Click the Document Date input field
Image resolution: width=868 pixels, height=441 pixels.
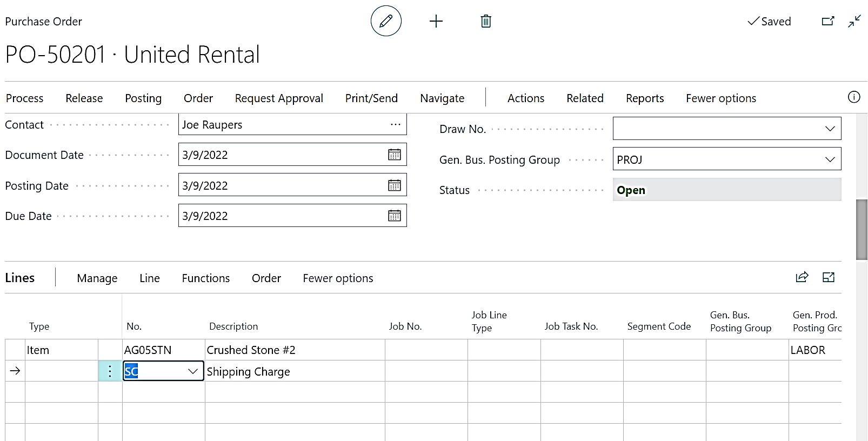(292, 155)
